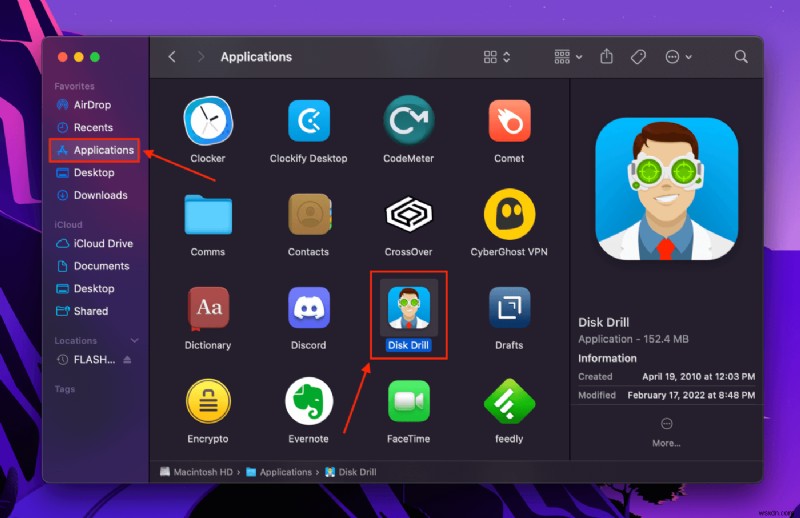Click the More... button in the preview pane
Image resolution: width=800 pixels, height=518 pixels.
point(666,433)
